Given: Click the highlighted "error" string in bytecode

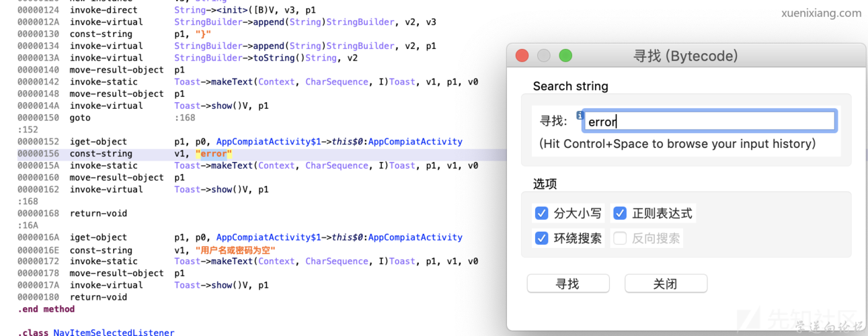Looking at the screenshot, I should point(214,154).
